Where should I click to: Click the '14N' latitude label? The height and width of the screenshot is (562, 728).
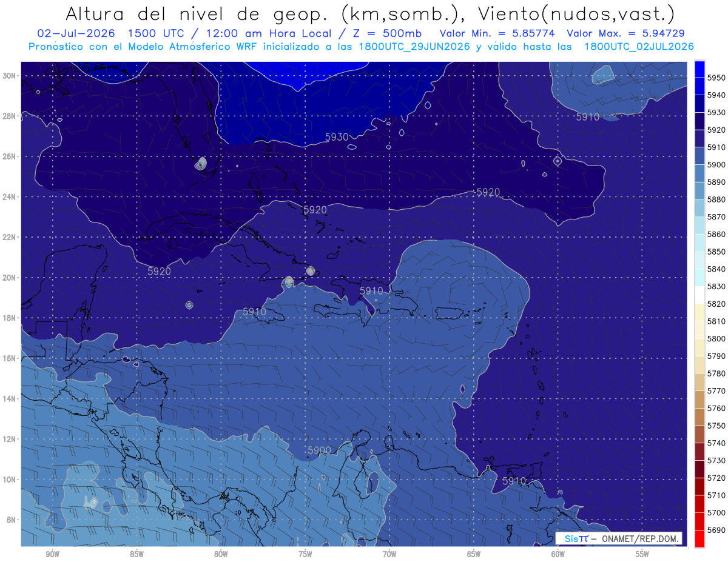10,399
